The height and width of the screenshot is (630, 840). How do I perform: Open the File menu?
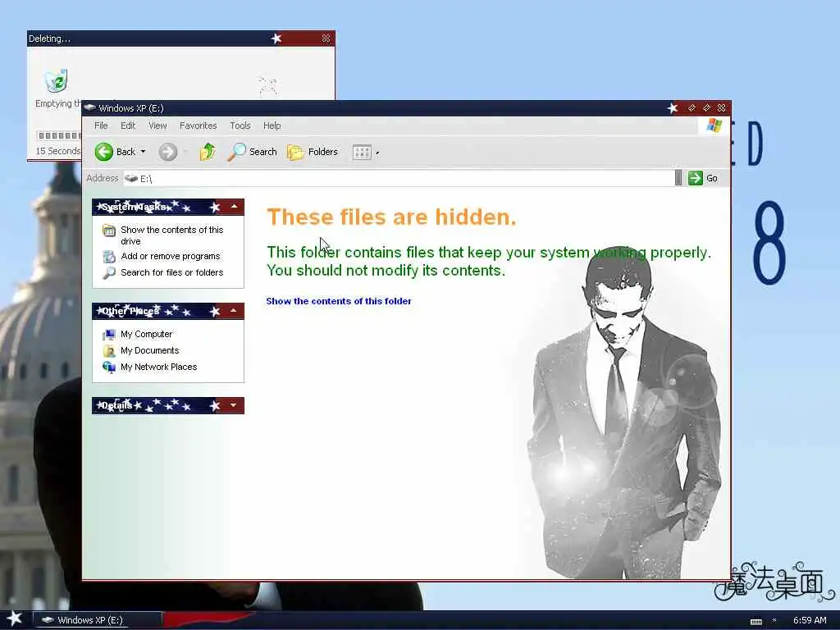(101, 126)
